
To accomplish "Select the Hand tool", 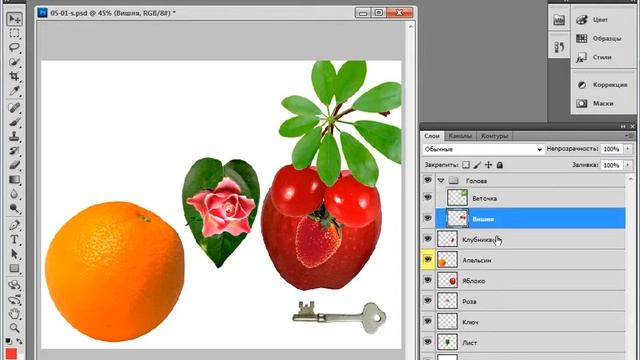I will [x=14, y=314].
